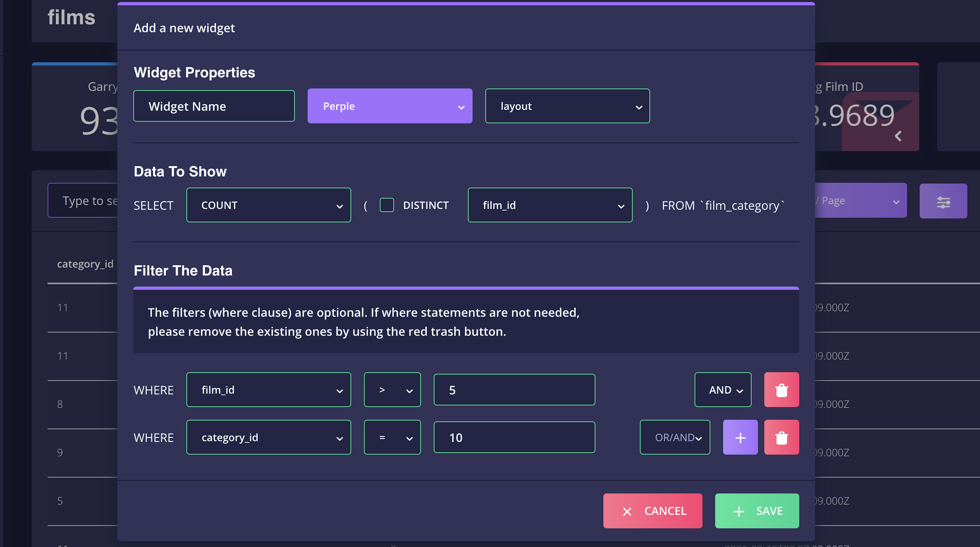Open the category_id WHERE column dropdown
The image size is (980, 547).
click(269, 437)
